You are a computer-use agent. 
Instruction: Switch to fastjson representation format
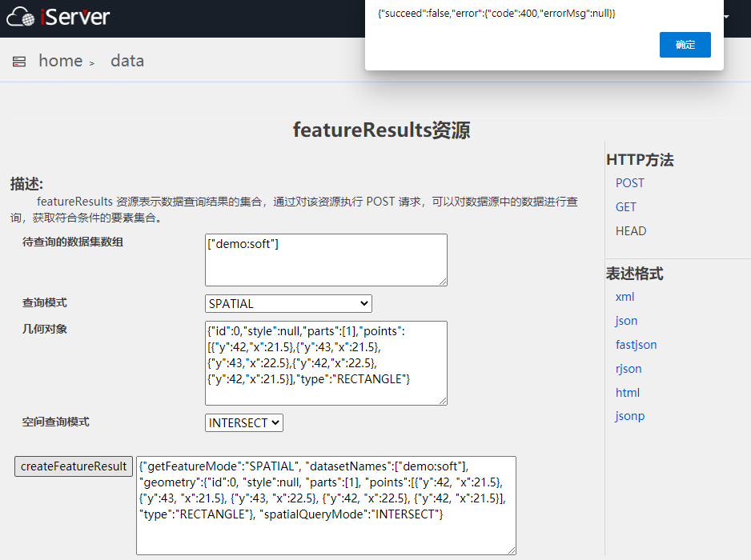pyautogui.click(x=636, y=345)
